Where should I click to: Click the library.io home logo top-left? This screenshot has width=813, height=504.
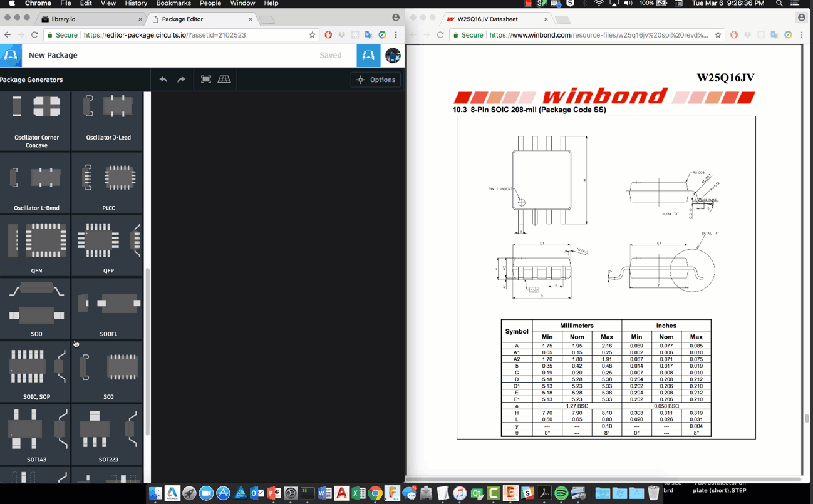pyautogui.click(x=11, y=56)
